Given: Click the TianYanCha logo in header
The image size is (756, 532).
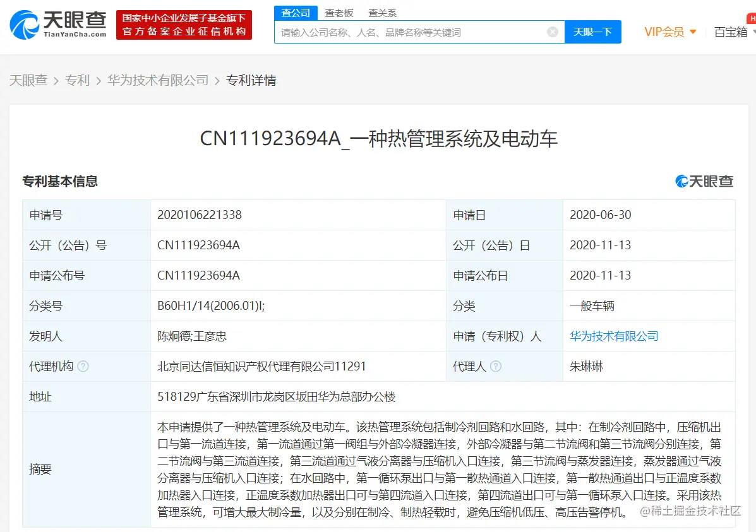Looking at the screenshot, I should click(58, 25).
